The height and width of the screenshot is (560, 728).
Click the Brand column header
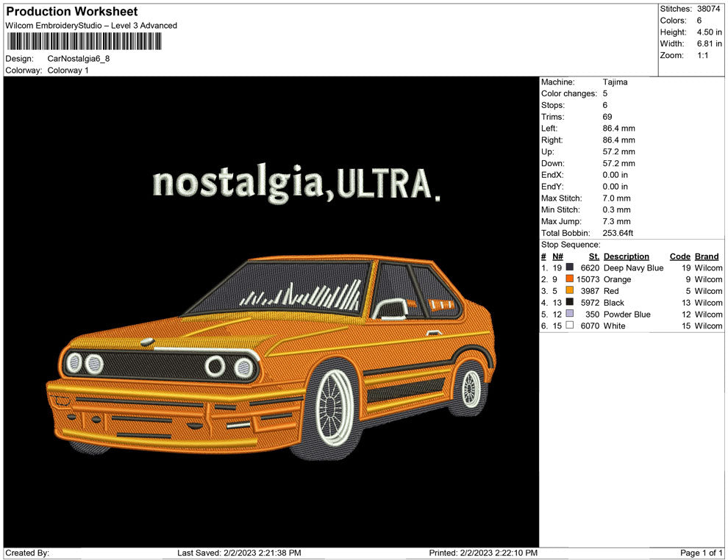[707, 256]
